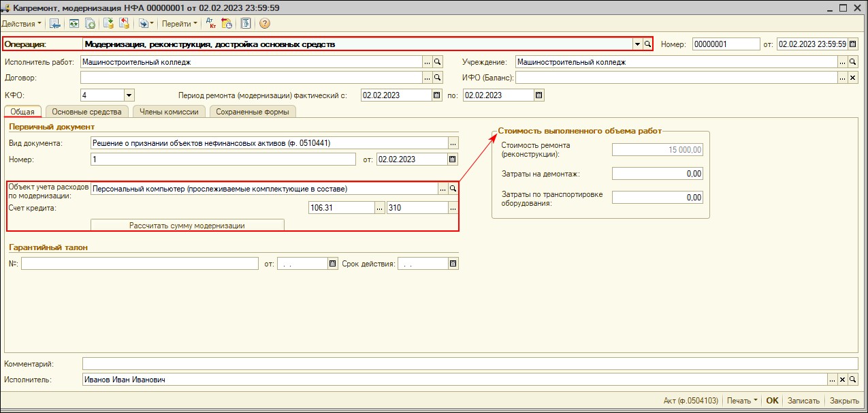Open Исполнитель работ record via magnifier
Image resolution: width=868 pixels, height=413 pixels.
point(438,61)
